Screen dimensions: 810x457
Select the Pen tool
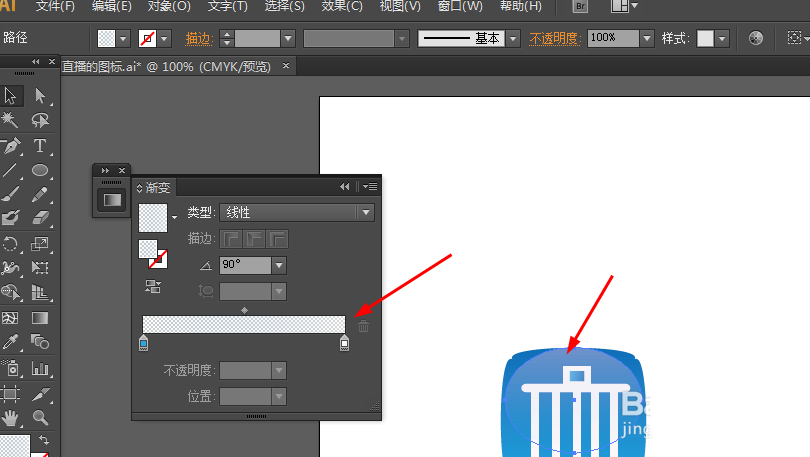point(10,146)
